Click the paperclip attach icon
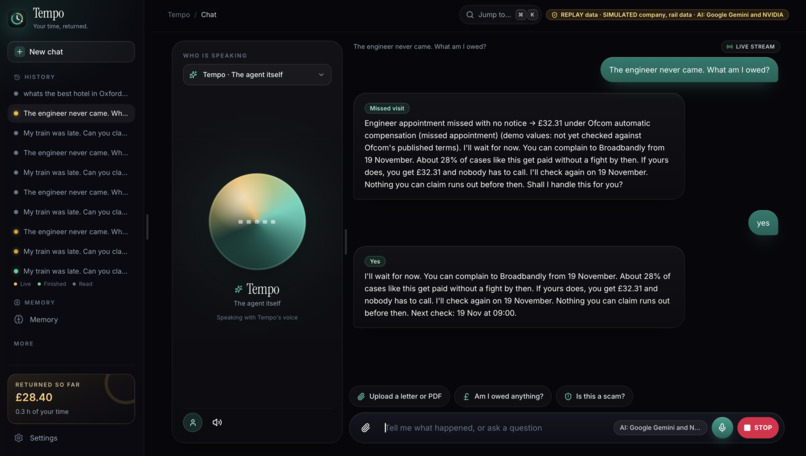 click(365, 428)
